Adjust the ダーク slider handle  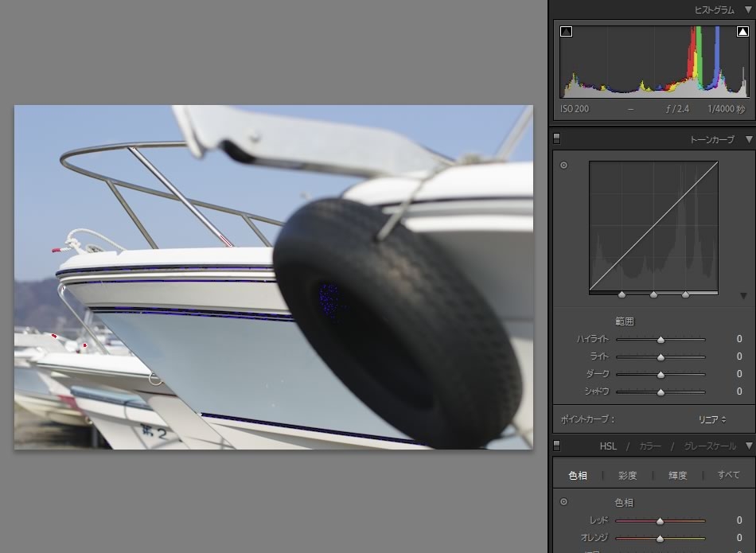661,375
